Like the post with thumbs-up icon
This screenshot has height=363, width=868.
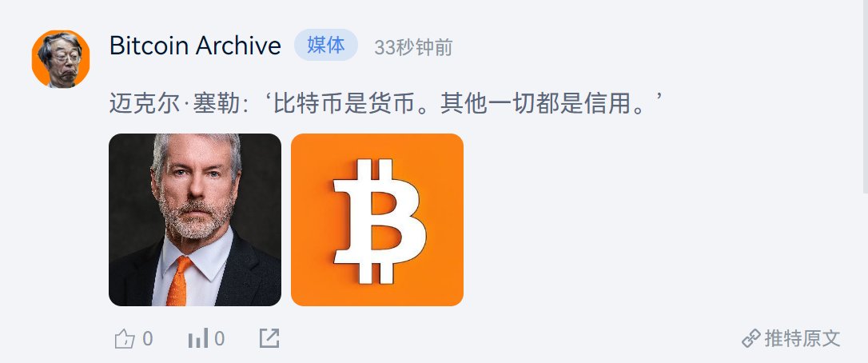[x=125, y=339]
